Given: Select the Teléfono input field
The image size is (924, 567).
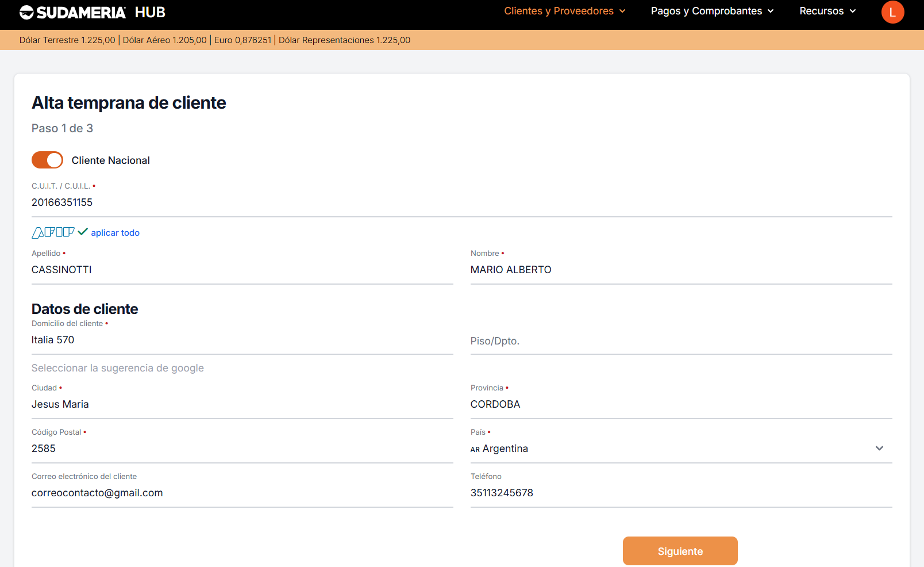Looking at the screenshot, I should tap(681, 493).
